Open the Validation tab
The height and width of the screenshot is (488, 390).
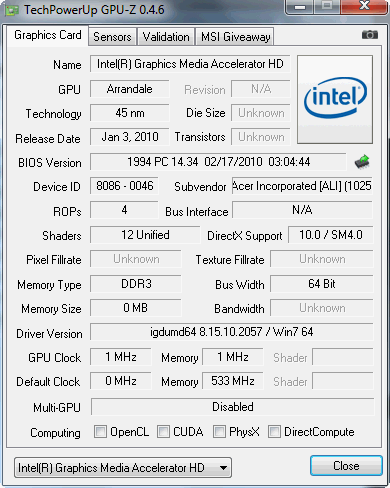coord(166,37)
